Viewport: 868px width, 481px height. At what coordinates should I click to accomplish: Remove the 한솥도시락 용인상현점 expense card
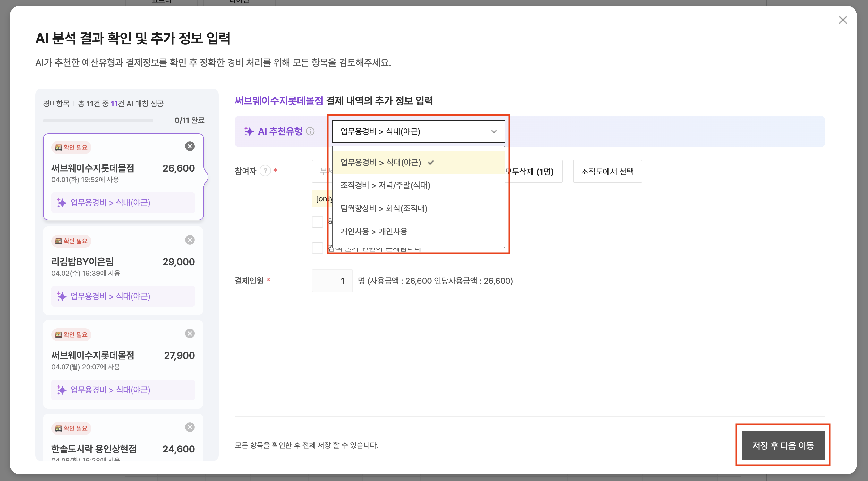click(190, 427)
